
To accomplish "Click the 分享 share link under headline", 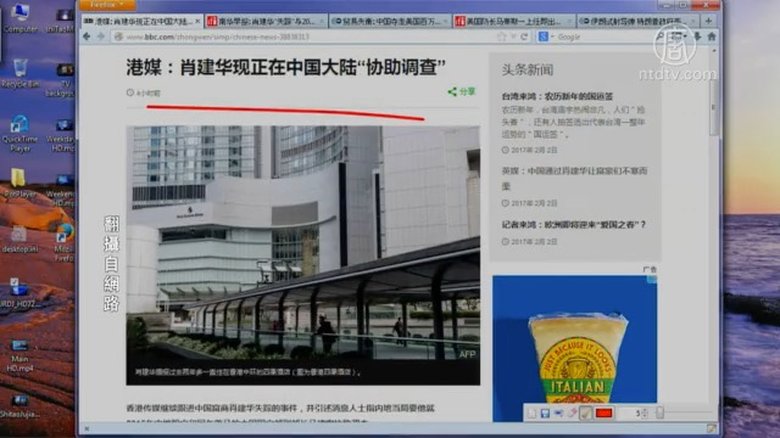I will point(461,91).
